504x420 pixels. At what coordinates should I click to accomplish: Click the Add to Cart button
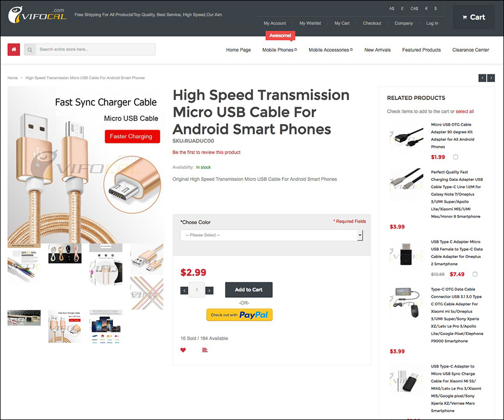pyautogui.click(x=249, y=289)
